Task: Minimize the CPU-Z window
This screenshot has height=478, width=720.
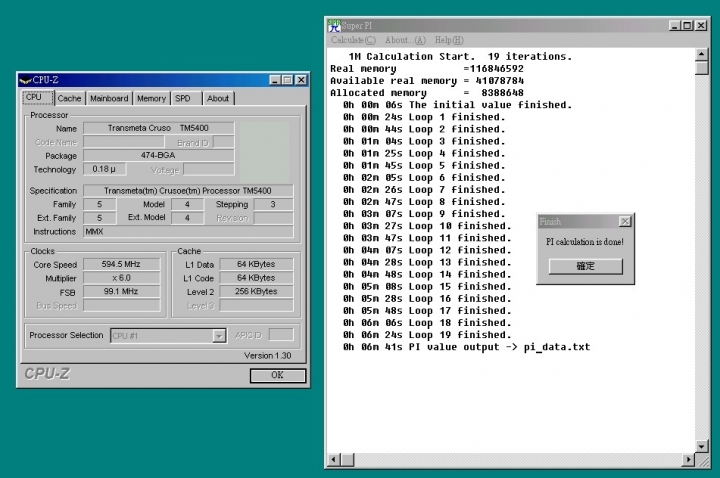Action: pyautogui.click(x=275, y=80)
